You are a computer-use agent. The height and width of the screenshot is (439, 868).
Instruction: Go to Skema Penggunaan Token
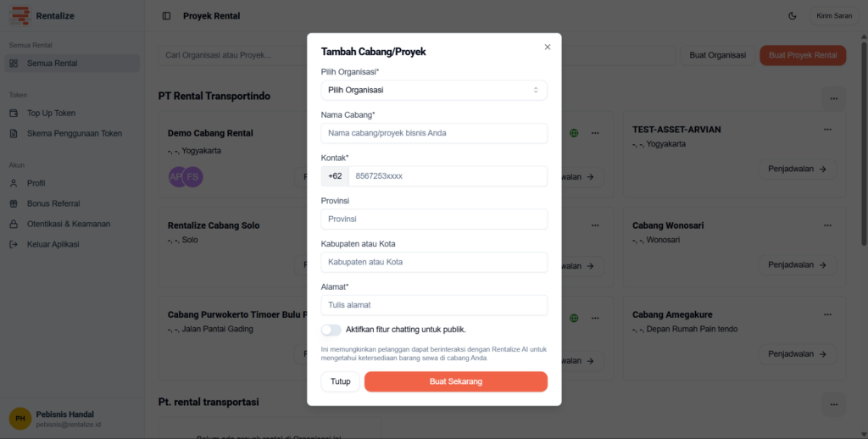74,133
